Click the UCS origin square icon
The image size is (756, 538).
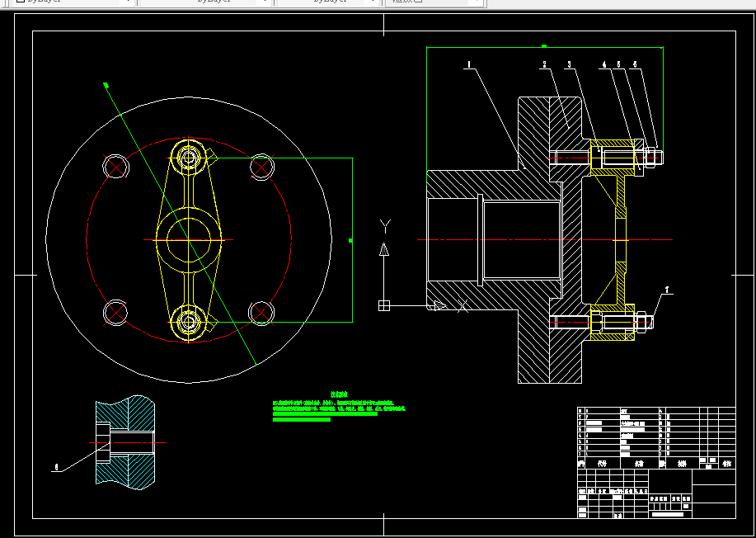[x=384, y=305]
